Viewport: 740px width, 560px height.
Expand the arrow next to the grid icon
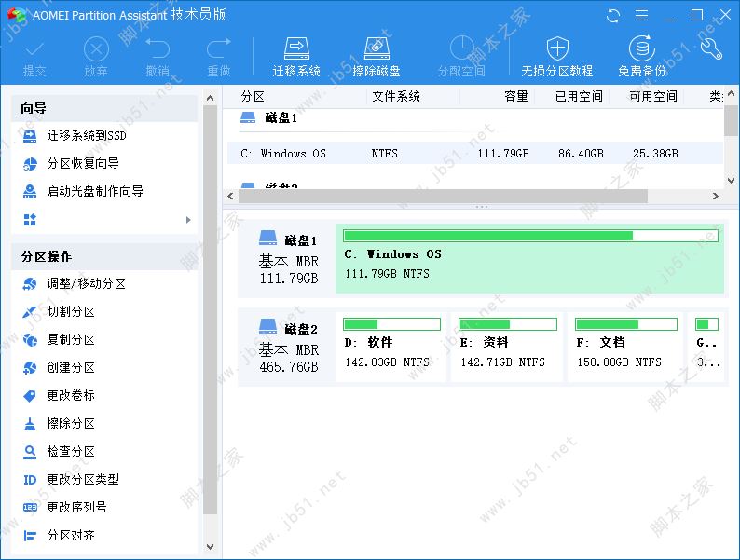[188, 220]
